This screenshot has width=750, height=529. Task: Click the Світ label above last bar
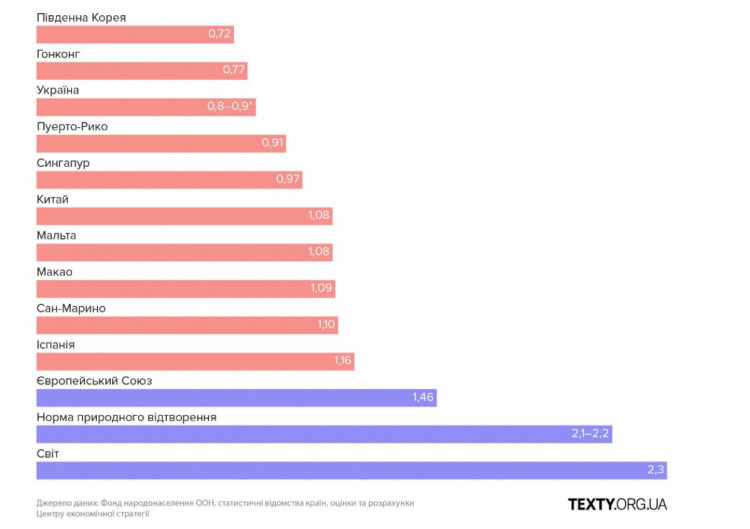[x=48, y=454]
